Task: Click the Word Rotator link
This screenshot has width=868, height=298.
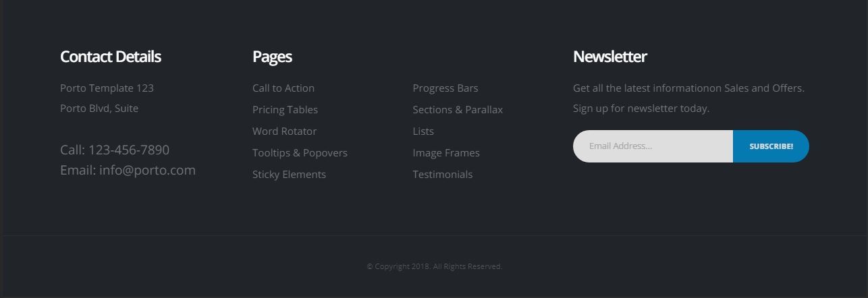Action: [x=284, y=131]
